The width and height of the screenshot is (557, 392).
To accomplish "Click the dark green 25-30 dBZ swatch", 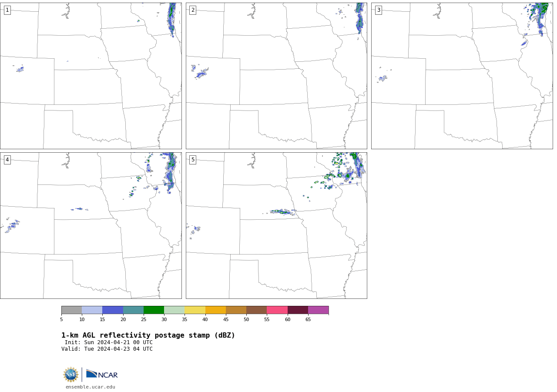I will tap(154, 310).
